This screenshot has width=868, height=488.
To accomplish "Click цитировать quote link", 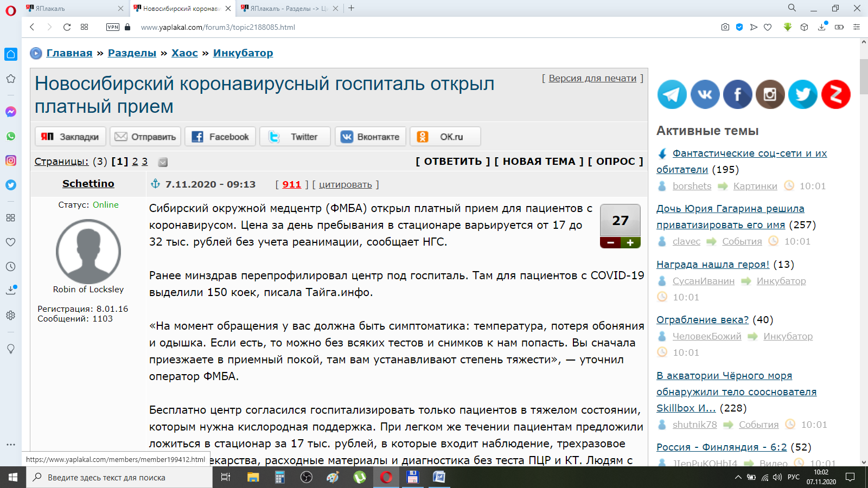I will (346, 184).
